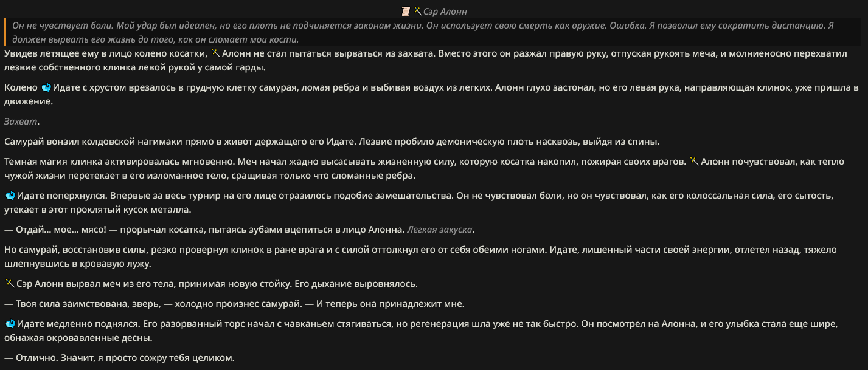Click whale icon before 'Идате с хрустом'
This screenshot has height=370, width=868.
pos(46,87)
